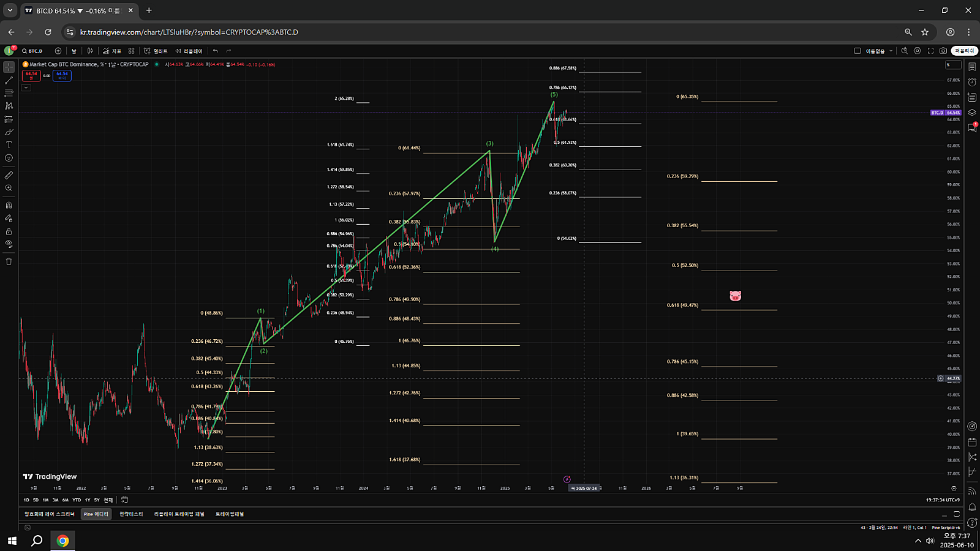
Task: Open the data window panel icon
Action: [972, 97]
